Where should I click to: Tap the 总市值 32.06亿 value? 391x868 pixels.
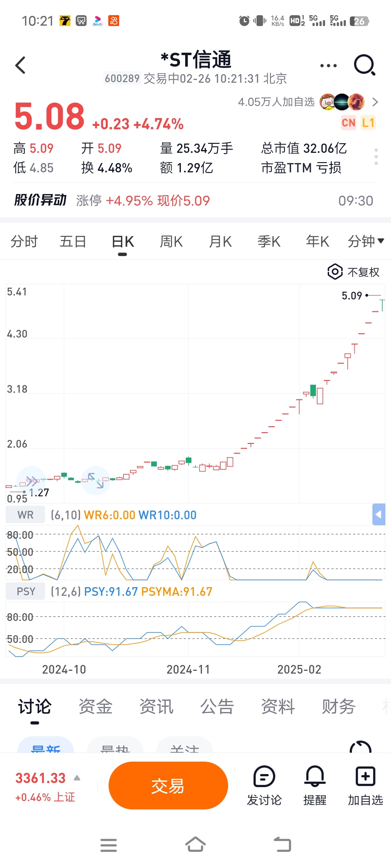304,148
